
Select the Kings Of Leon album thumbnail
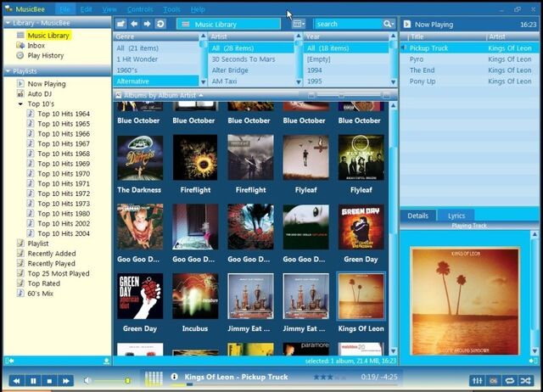coord(361,296)
